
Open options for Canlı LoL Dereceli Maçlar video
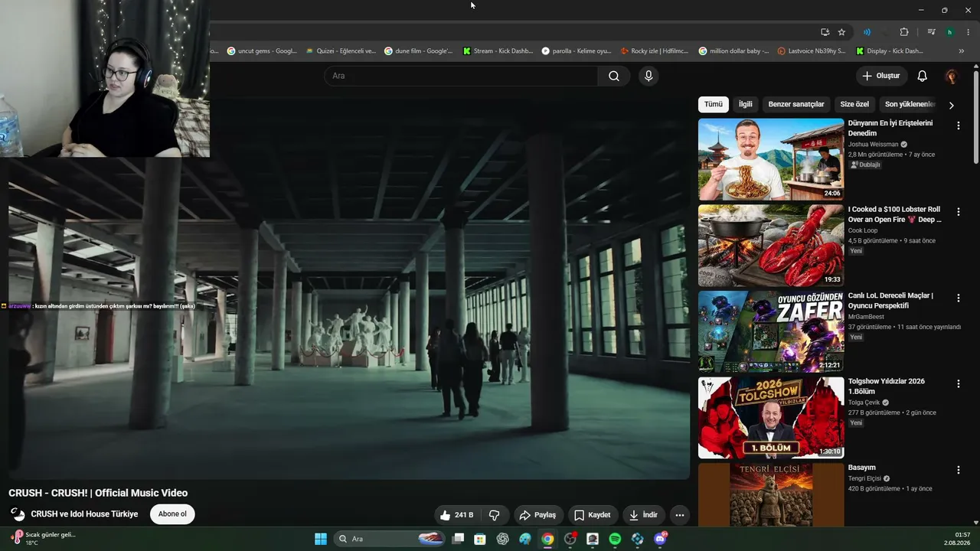958,298
